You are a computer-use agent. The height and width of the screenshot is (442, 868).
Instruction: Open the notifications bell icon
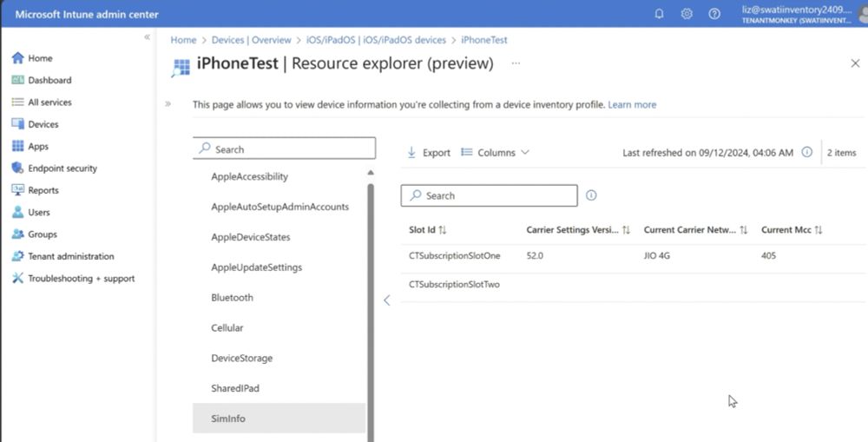point(659,14)
